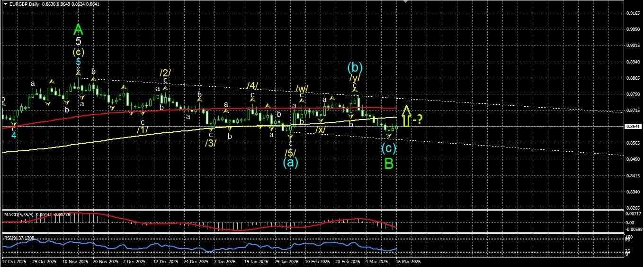Click the 0.8940 price scale level
This screenshot has width=644, height=267.
(634, 62)
